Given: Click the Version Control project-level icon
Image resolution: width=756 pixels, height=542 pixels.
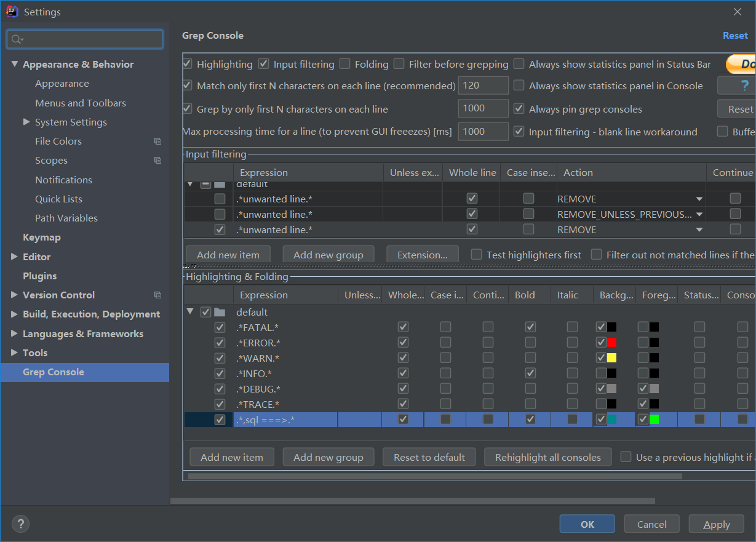Looking at the screenshot, I should [157, 295].
